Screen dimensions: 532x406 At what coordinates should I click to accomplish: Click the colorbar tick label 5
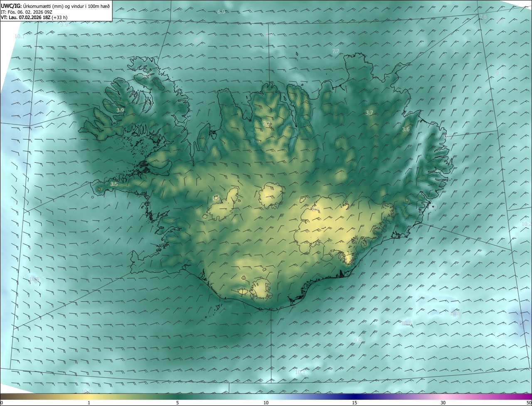click(x=177, y=403)
